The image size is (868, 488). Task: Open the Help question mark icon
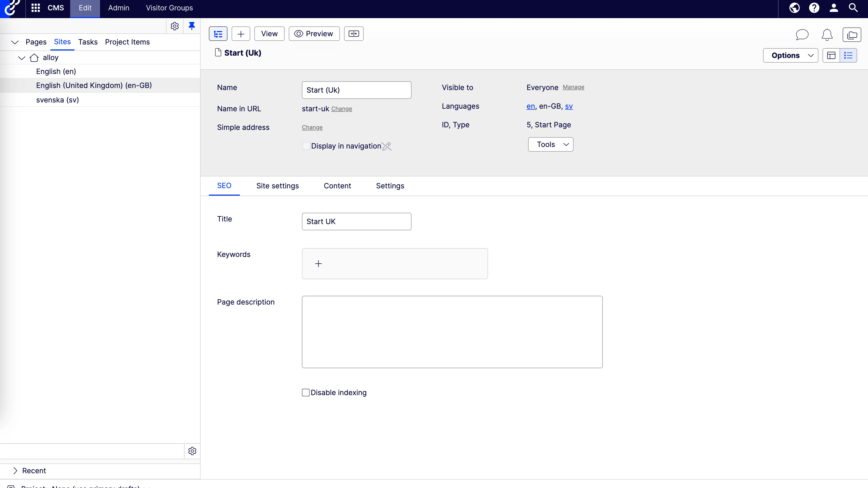pyautogui.click(x=814, y=8)
